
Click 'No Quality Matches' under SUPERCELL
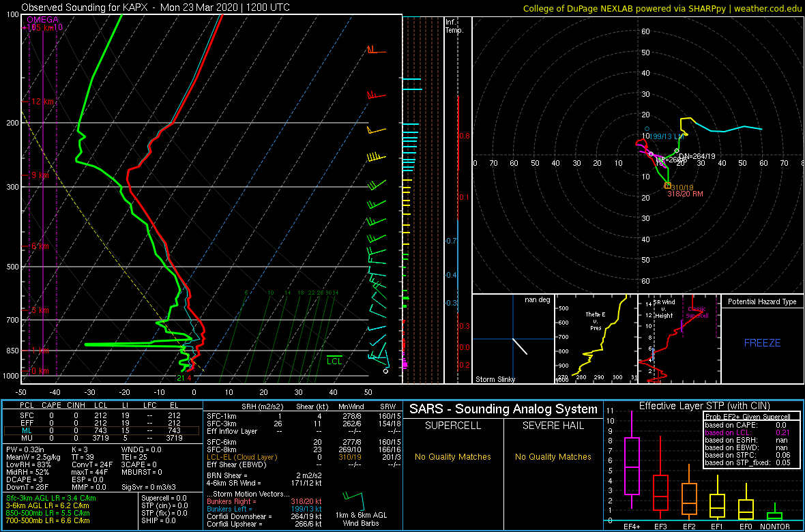click(453, 456)
